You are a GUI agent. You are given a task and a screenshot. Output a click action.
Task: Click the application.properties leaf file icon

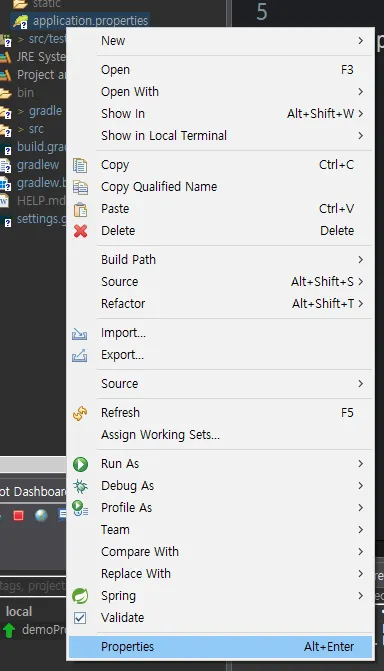[21, 21]
